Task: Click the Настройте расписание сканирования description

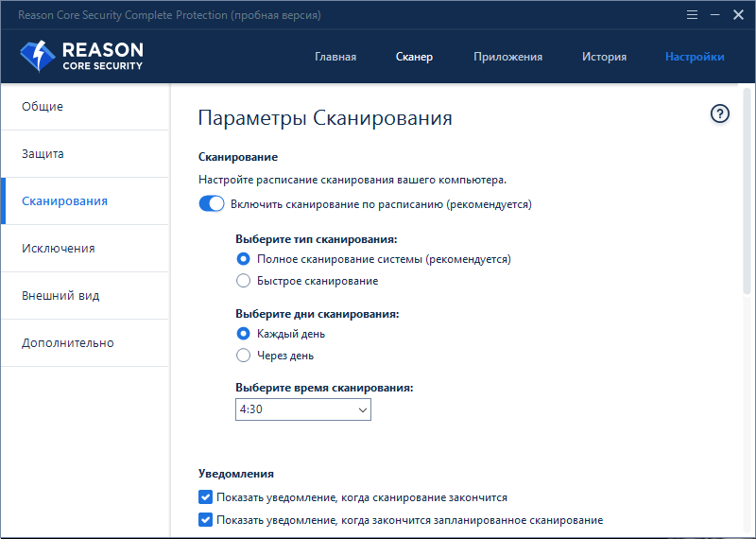Action: (x=352, y=180)
